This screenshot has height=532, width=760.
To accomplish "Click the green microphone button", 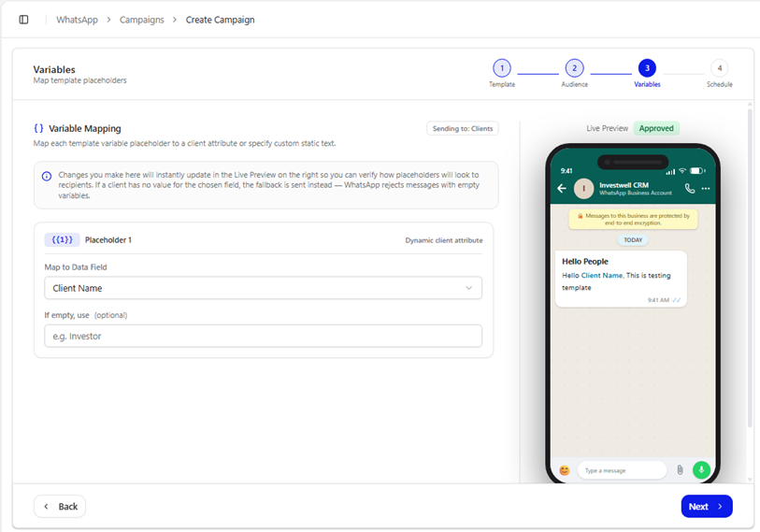I will coord(701,470).
